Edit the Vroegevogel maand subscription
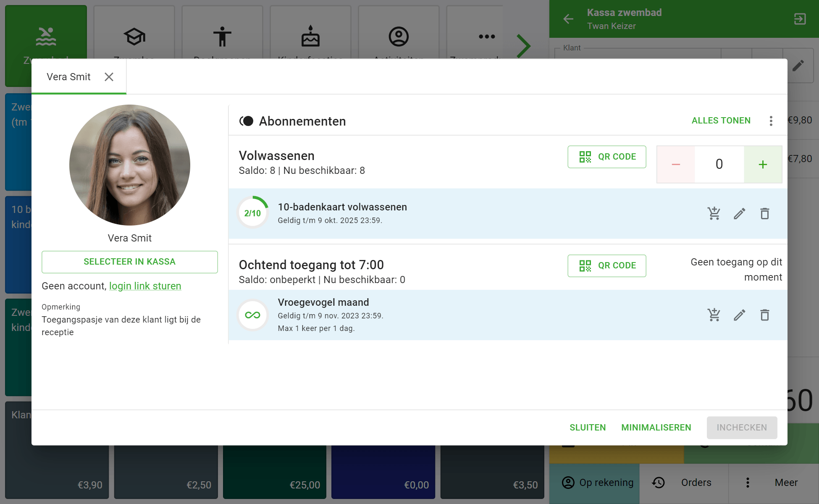This screenshot has width=819, height=504. click(x=739, y=315)
